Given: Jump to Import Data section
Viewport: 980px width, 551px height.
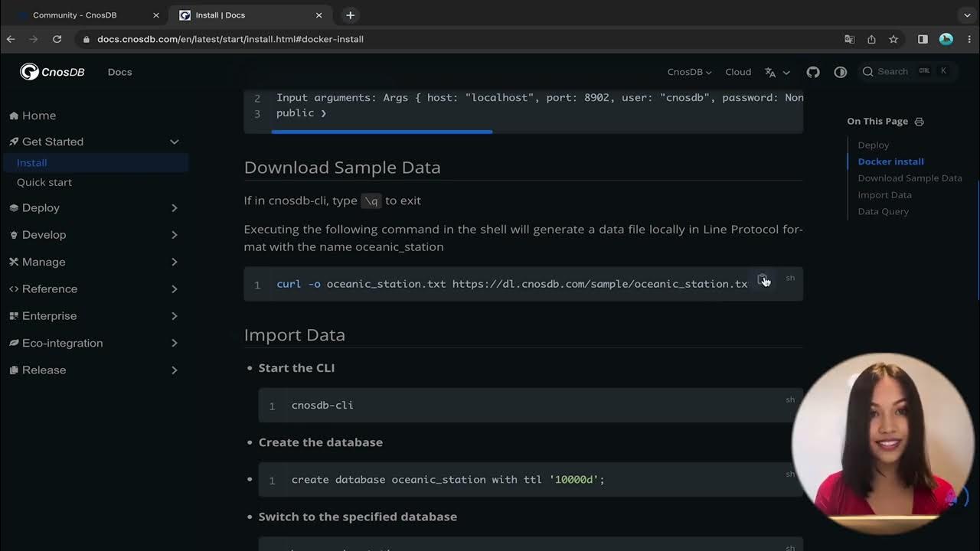Looking at the screenshot, I should (884, 195).
